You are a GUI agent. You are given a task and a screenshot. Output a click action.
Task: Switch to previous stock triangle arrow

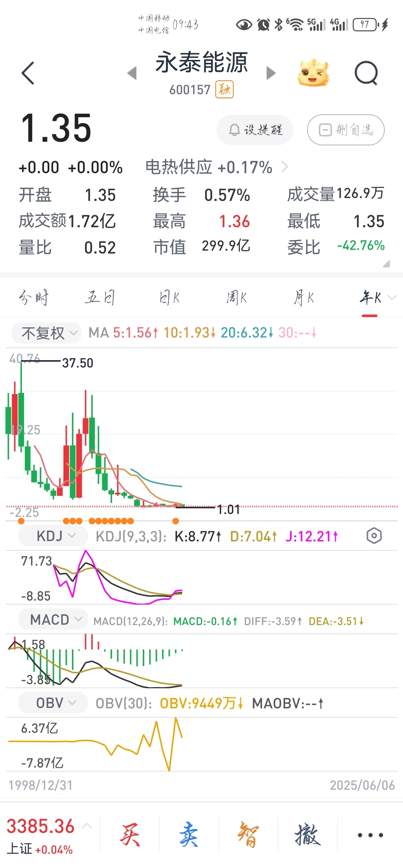132,73
